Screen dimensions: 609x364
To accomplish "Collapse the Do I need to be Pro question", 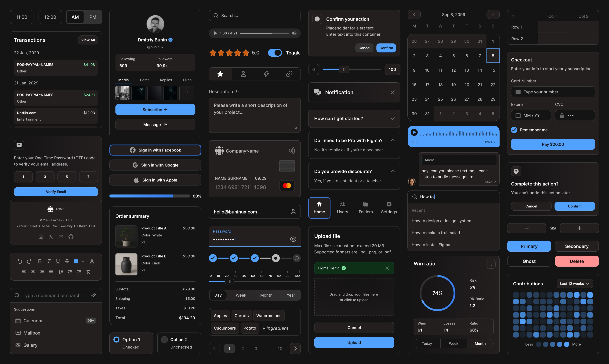I will (392, 140).
